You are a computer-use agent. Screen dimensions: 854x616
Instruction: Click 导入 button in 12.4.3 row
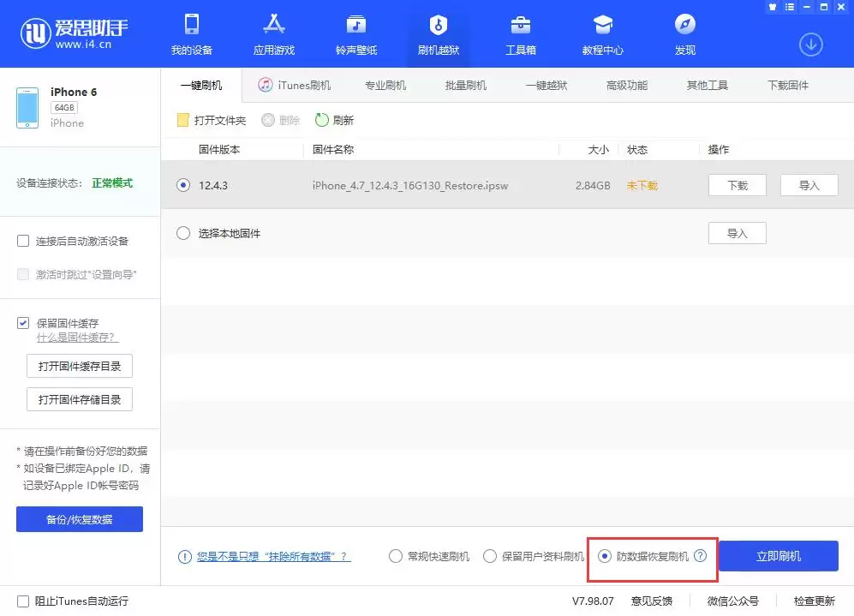809,185
